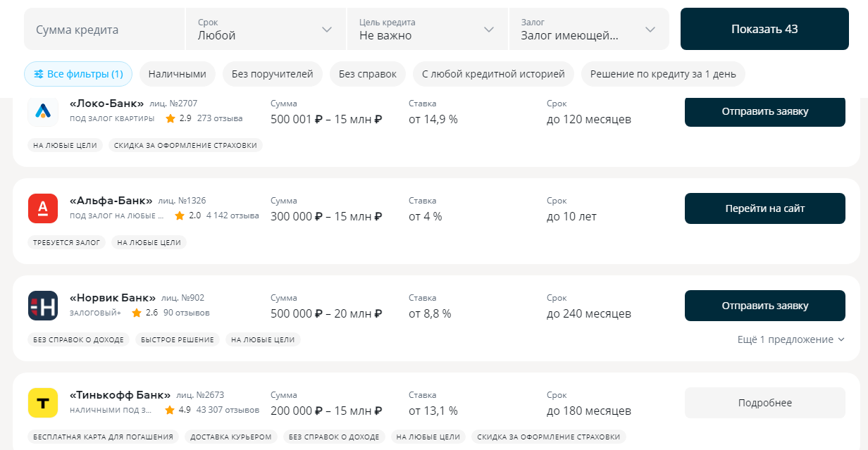Screen dimensions: 868x450
Task: Click the Norvik Bank logo icon
Action: coord(42,306)
